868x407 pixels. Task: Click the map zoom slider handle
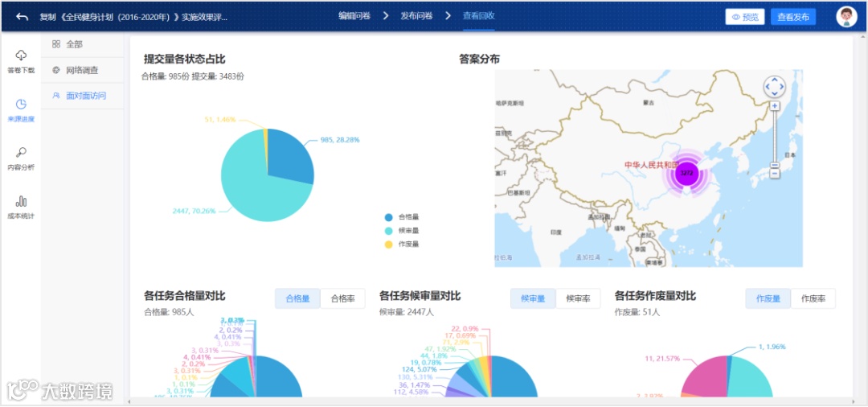tap(775, 165)
